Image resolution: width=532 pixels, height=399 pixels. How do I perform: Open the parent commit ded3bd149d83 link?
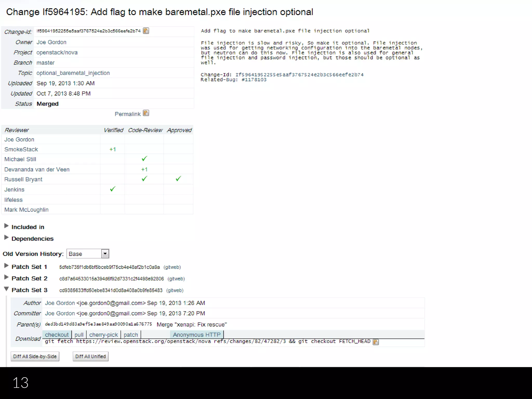pyautogui.click(x=98, y=324)
